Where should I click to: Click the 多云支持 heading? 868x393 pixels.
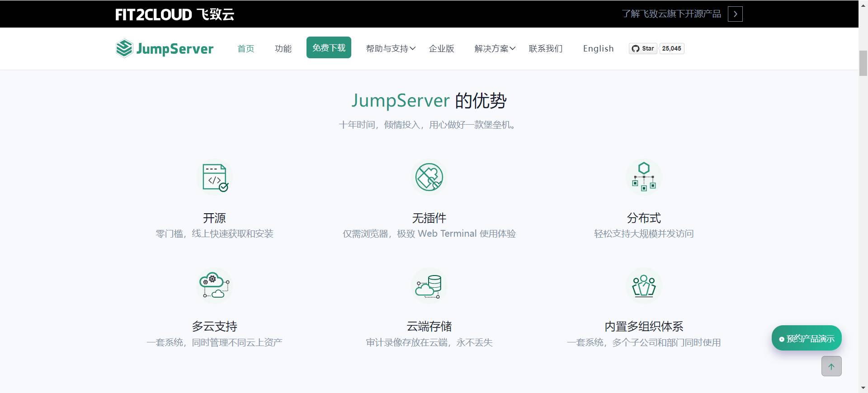tap(214, 327)
